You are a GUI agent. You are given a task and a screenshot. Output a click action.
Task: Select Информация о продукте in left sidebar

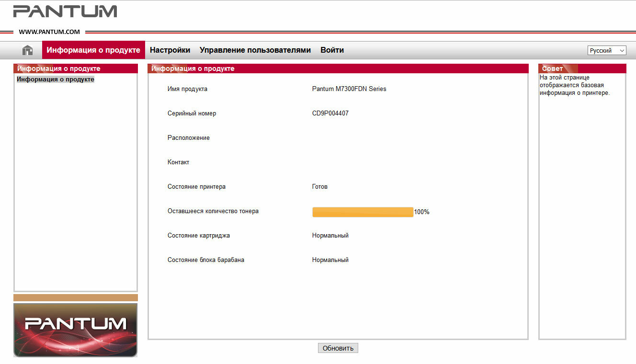point(56,80)
